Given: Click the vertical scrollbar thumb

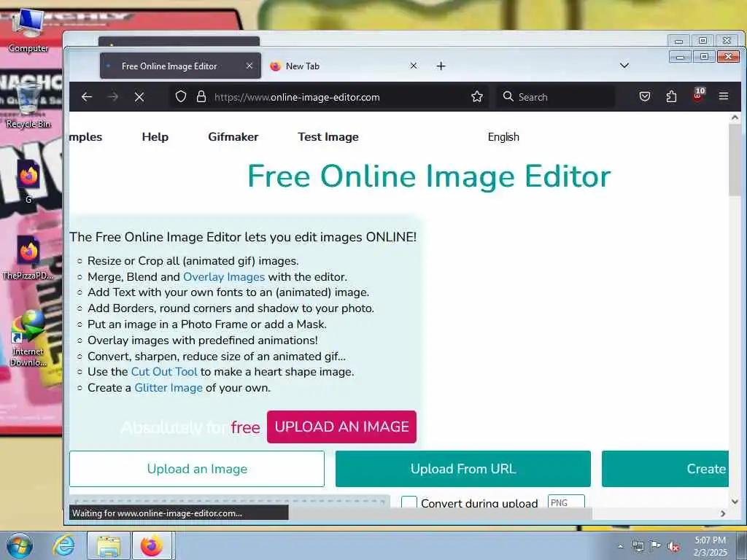Looking at the screenshot, I should [x=735, y=160].
